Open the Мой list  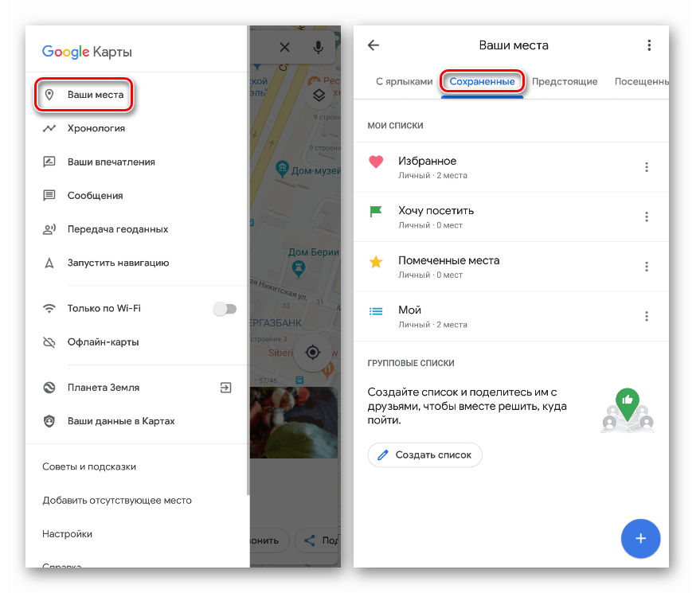click(511, 317)
